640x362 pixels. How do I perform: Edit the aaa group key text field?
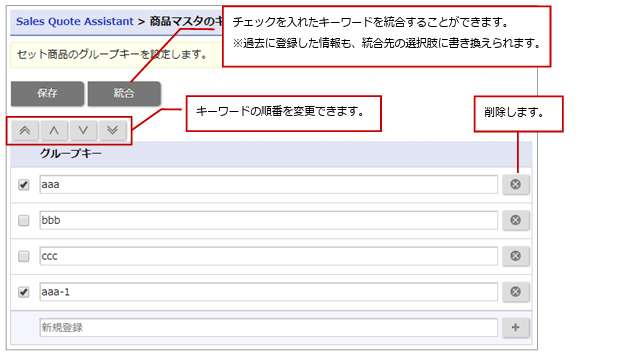click(x=269, y=184)
